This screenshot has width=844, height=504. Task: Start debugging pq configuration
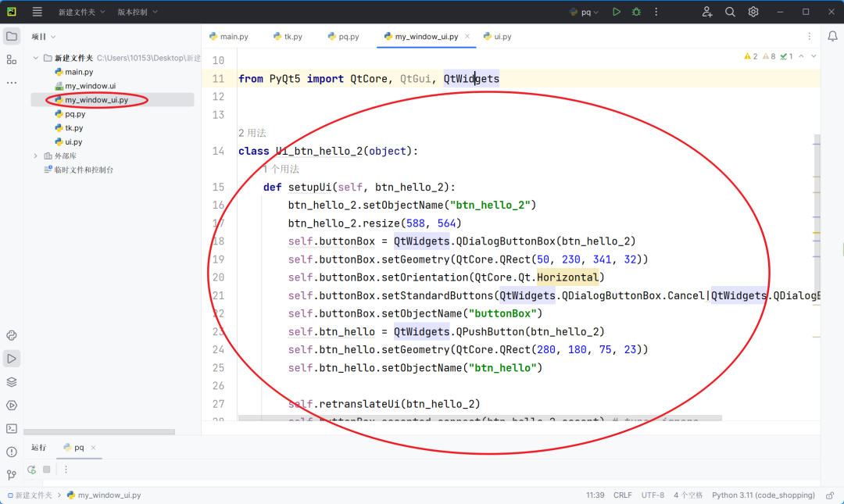click(636, 11)
